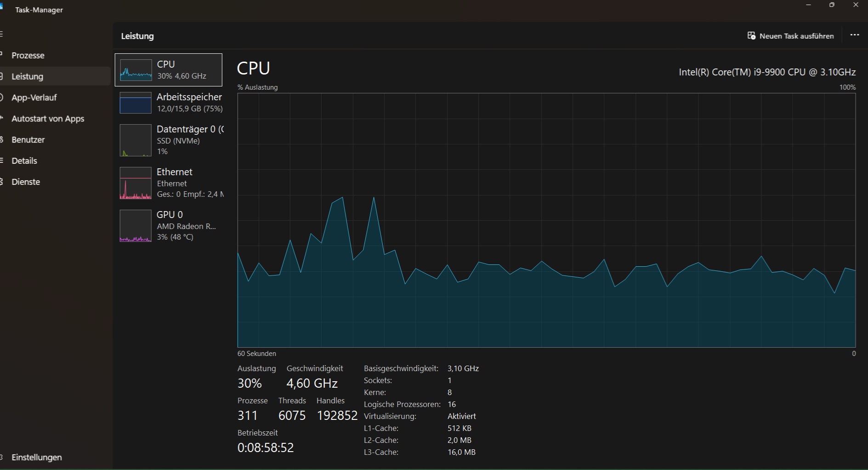Open the three-dots more options menu
The width and height of the screenshot is (868, 470).
tap(854, 35)
